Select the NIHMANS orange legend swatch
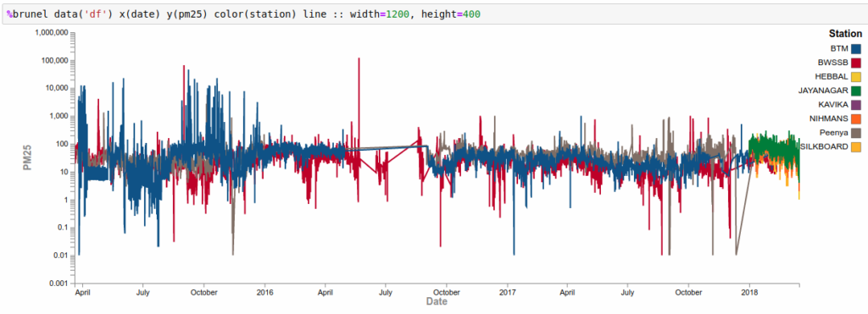Screen dimensions: 868x314 pyautogui.click(x=856, y=118)
